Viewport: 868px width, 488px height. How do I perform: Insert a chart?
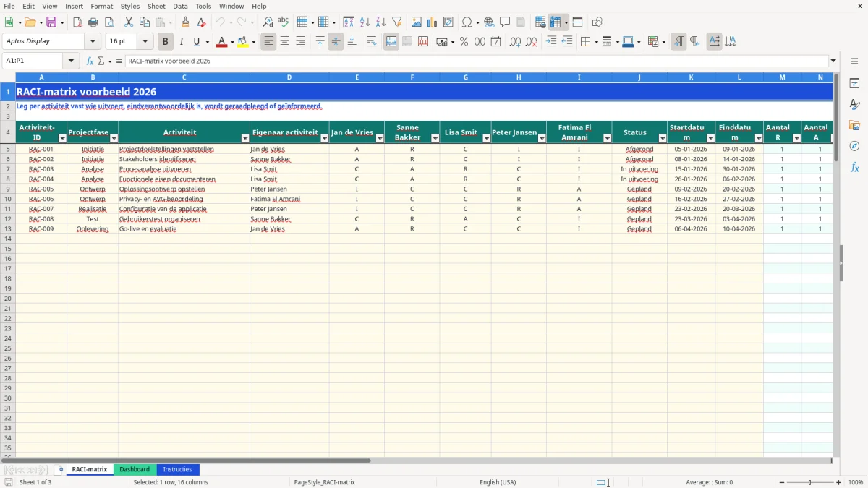433,22
